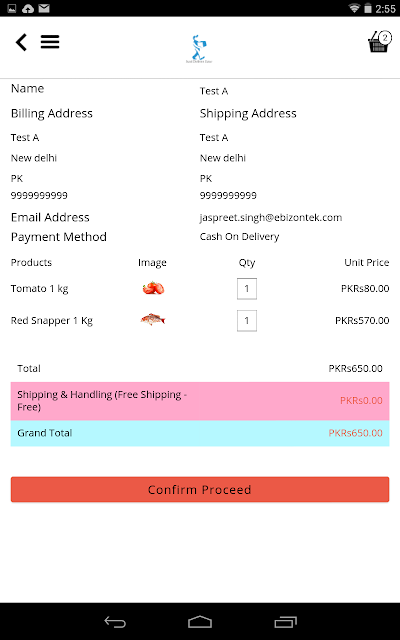Tap Android recent apps button
This screenshot has width=400, height=640.
[x=285, y=622]
